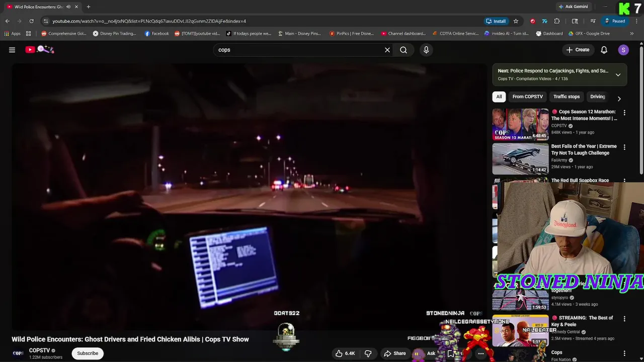This screenshot has height=362, width=644.
Task: Open Cops Season 12 Marathon thumbnail
Action: point(520,124)
